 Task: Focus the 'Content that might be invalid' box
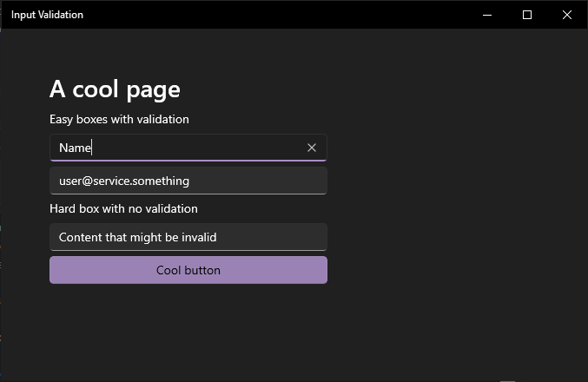click(x=188, y=237)
